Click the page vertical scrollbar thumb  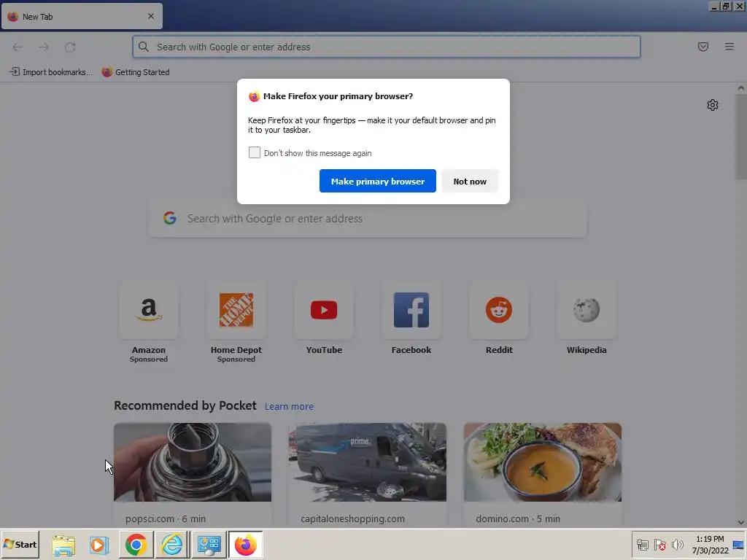741,136
